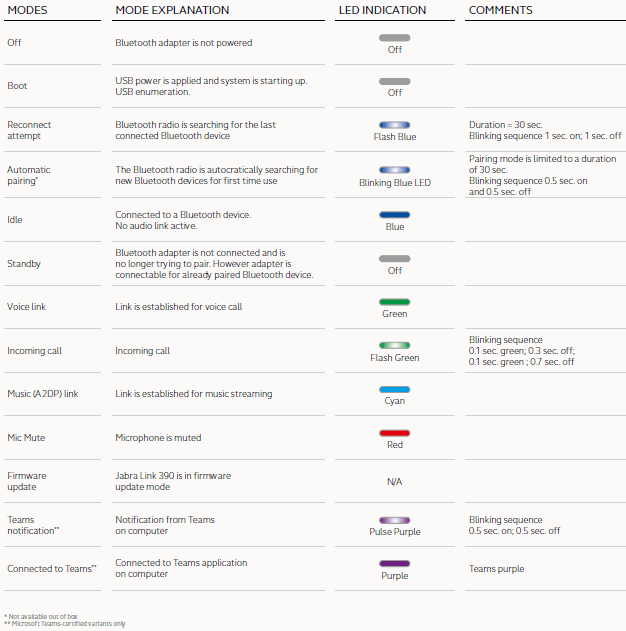Click the N/A text in Firmware update row

[394, 482]
